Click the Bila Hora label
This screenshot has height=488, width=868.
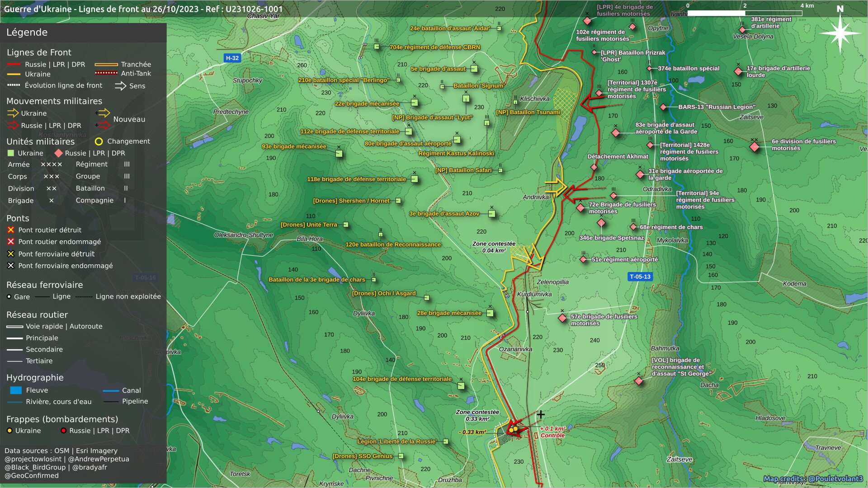coord(310,239)
